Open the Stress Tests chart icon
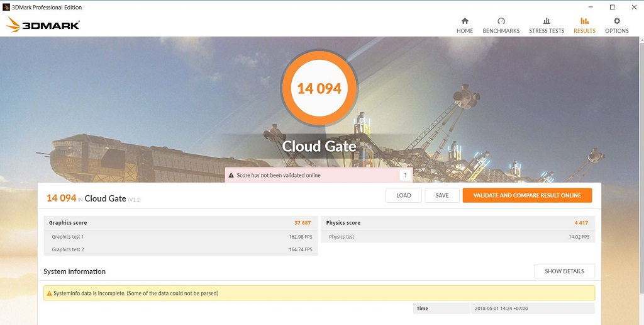The height and width of the screenshot is (325, 644). (547, 21)
